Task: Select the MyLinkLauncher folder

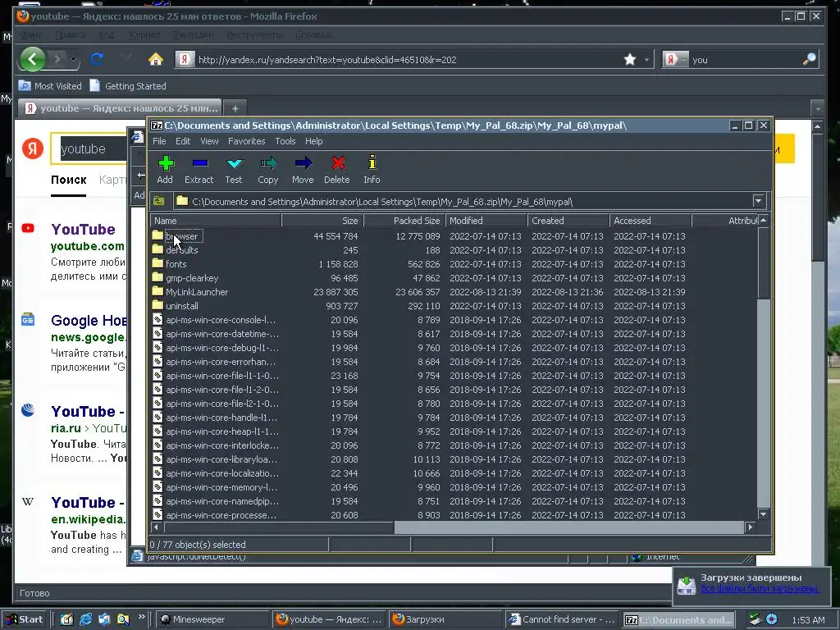Action: pos(197,292)
